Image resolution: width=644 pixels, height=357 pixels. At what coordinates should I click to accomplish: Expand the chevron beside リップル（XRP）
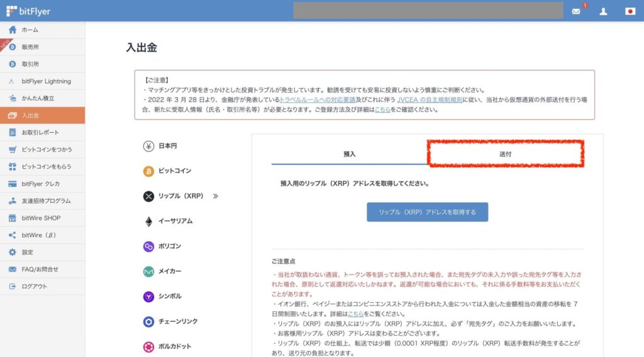[x=216, y=196]
